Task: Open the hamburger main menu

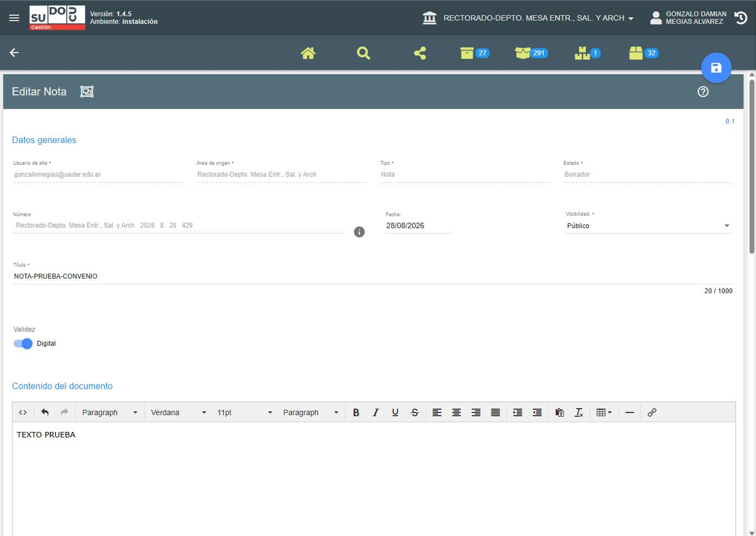Action: (14, 18)
